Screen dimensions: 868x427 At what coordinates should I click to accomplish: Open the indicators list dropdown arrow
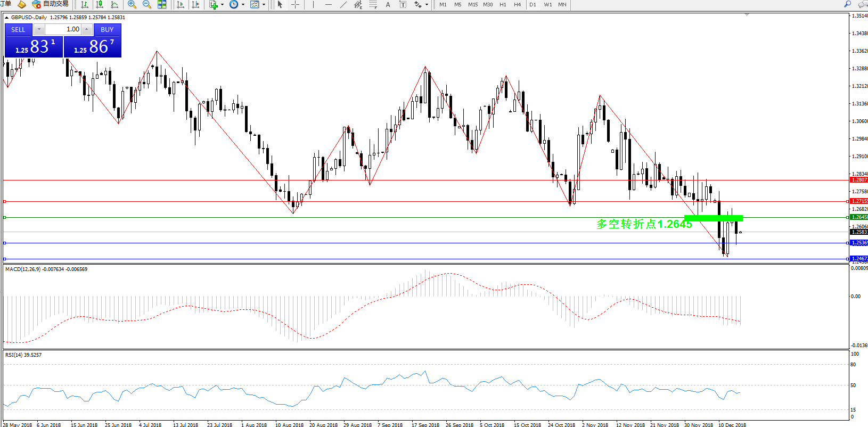point(222,5)
